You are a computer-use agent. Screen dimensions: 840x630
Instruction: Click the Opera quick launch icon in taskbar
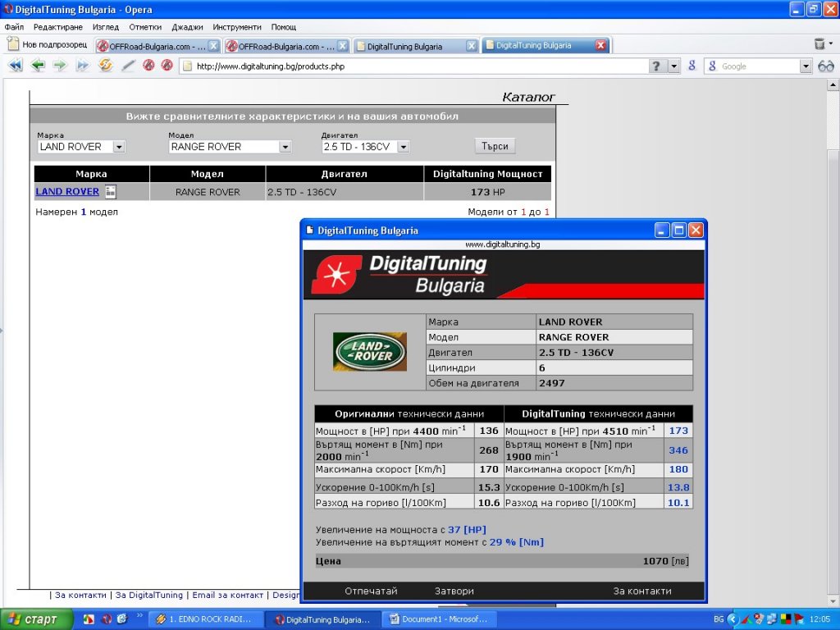(x=106, y=619)
